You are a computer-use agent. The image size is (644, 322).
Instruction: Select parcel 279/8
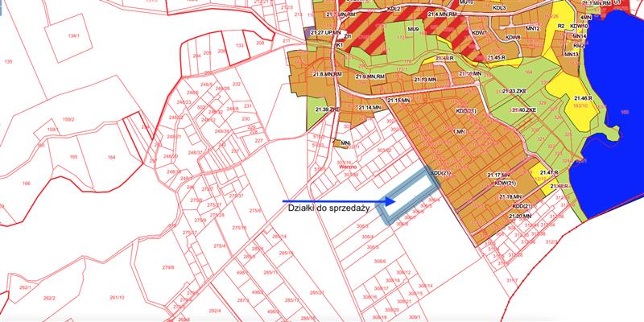tap(168, 266)
